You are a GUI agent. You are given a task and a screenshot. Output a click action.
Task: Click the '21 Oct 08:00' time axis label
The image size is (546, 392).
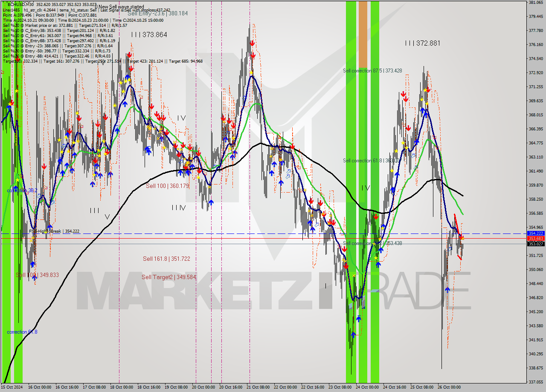click(x=258, y=387)
